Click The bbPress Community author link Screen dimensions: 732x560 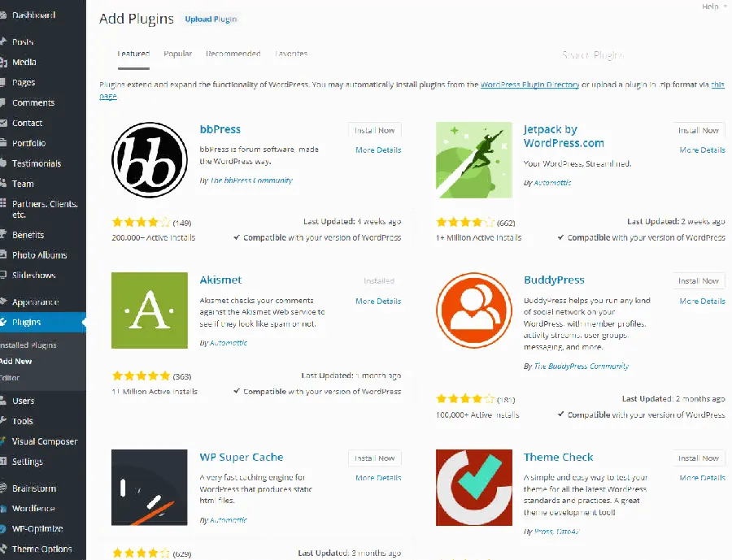point(251,180)
